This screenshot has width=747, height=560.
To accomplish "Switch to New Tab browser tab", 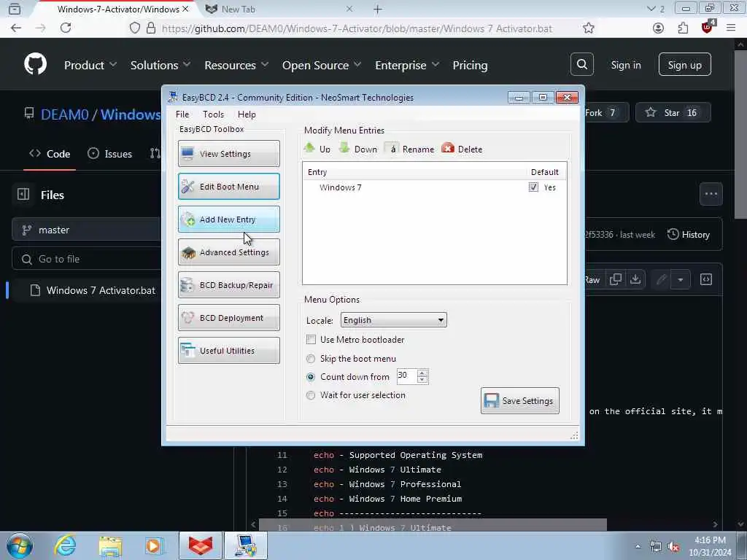I will point(279,9).
